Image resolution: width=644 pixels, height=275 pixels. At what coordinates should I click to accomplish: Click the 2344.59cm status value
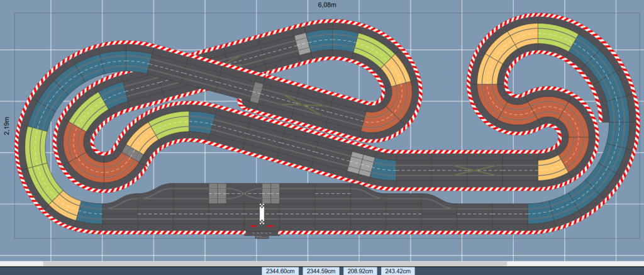click(x=321, y=271)
